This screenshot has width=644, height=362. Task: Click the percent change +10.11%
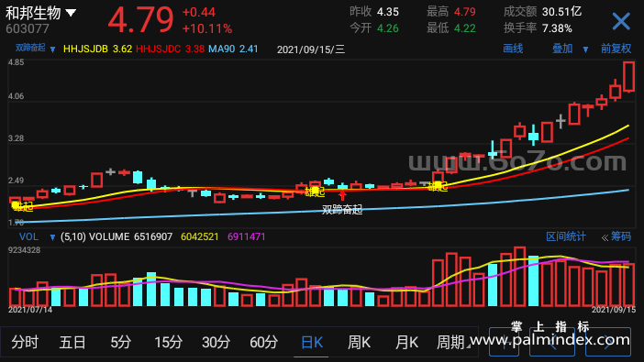(207, 28)
